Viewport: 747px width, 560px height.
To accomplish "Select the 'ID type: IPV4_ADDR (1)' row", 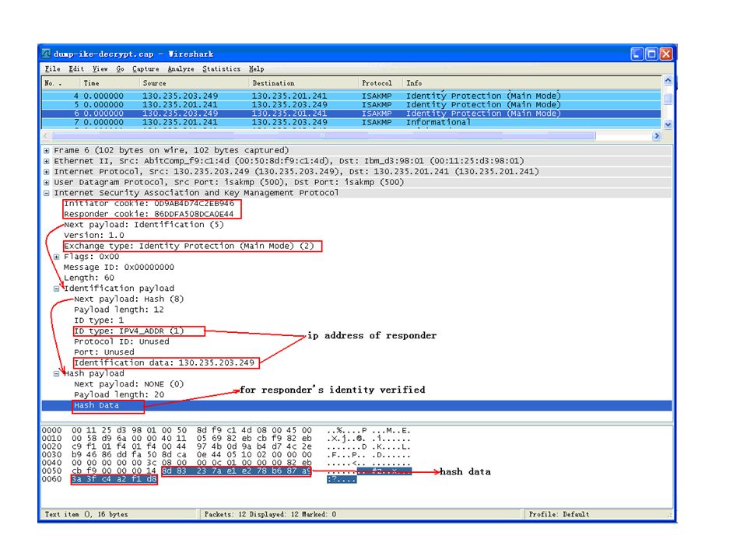I will (x=128, y=331).
